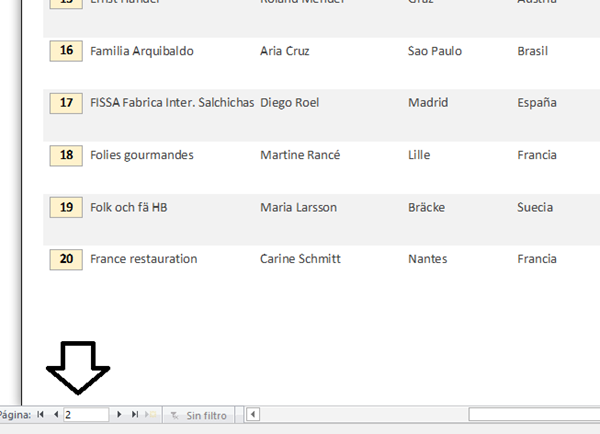Screen dimensions: 600x434
Task: Click the Sin filtro filter button
Action: (199, 415)
